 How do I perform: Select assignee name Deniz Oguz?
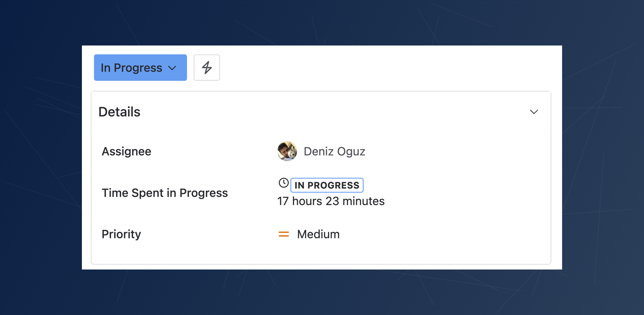[334, 151]
